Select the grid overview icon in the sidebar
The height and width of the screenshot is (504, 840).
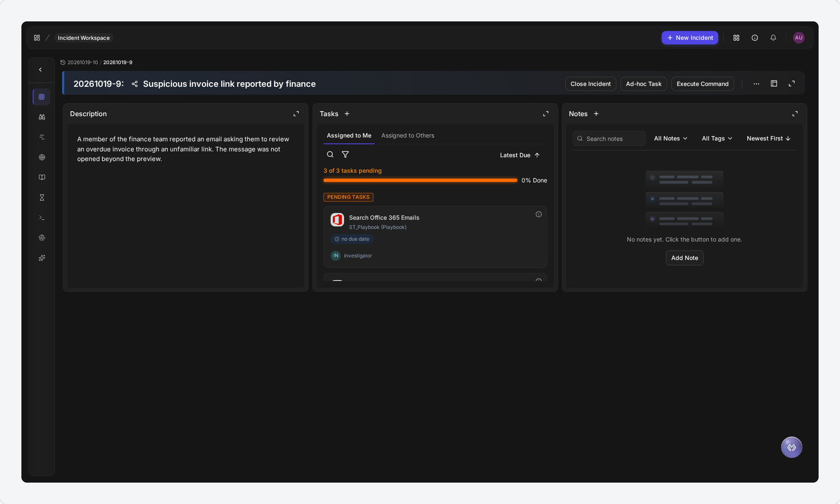tap(42, 97)
